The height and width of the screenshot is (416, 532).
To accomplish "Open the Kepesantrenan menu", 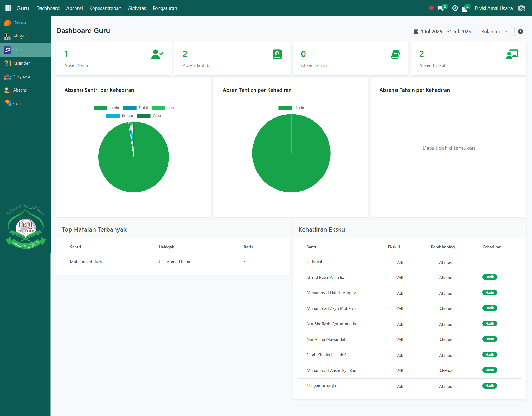I will tap(105, 8).
